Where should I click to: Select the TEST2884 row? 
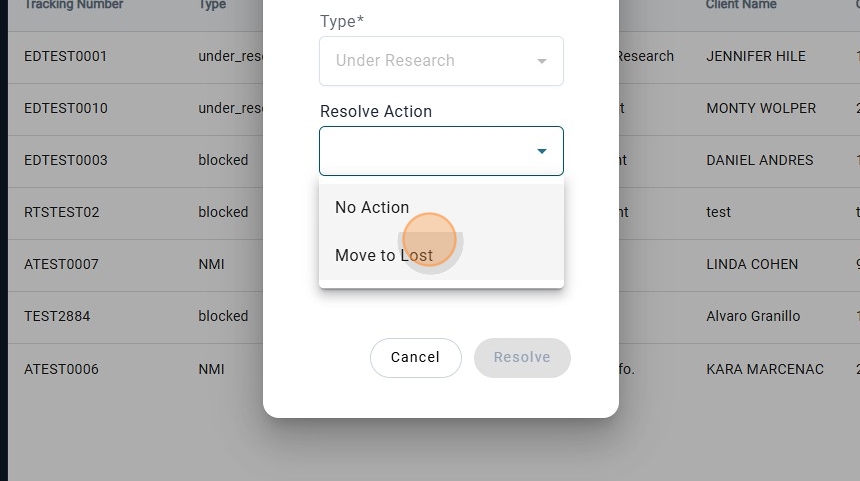click(x=57, y=317)
